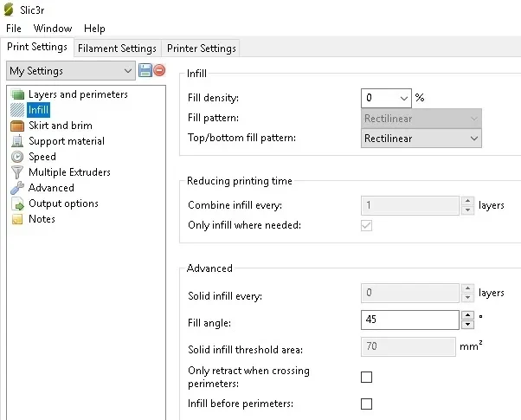This screenshot has width=521, height=420.
Task: Click the Solid infill every field
Action: [410, 293]
